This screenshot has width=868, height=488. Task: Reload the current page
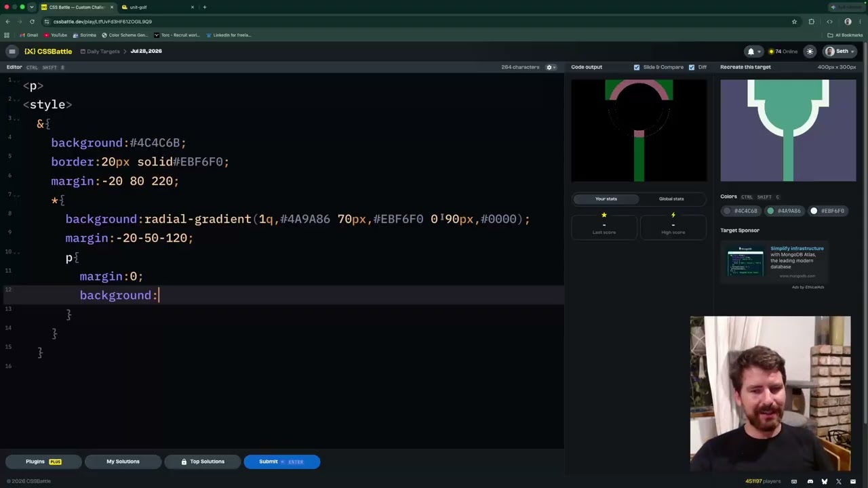coord(32,22)
